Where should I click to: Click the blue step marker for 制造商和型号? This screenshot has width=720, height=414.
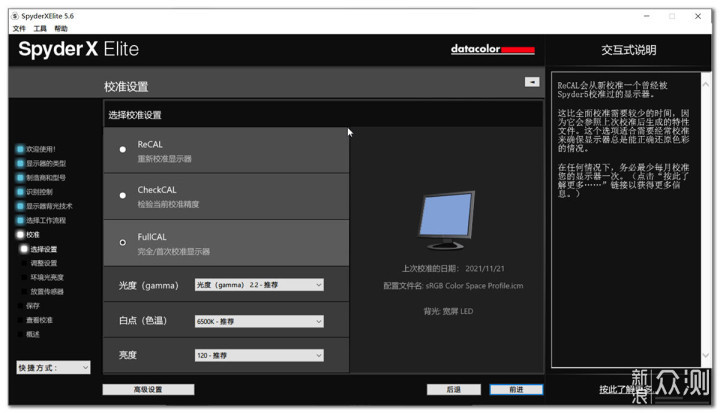click(20, 177)
